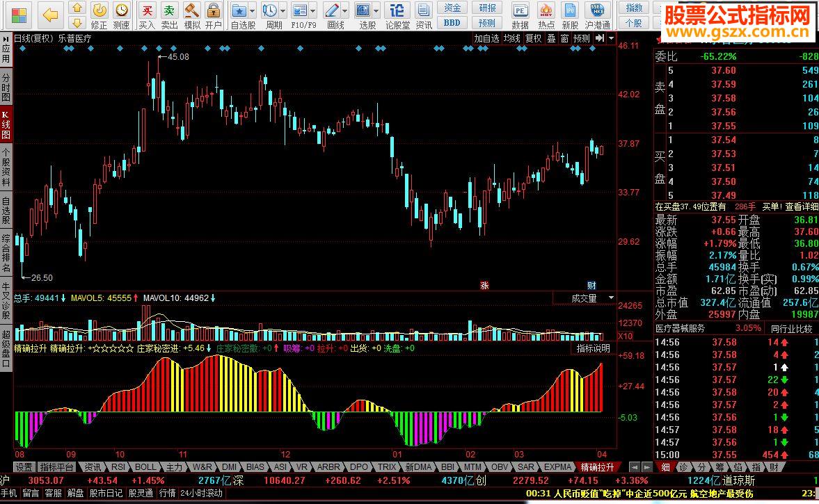This screenshot has height=504, width=819.
Task: Toggle 复权 price adjustment
Action: pos(533,39)
